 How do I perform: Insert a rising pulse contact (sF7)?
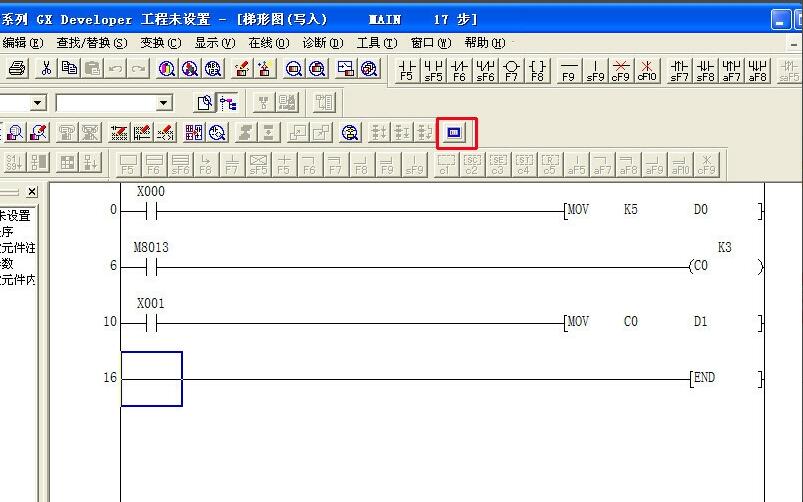[680, 69]
